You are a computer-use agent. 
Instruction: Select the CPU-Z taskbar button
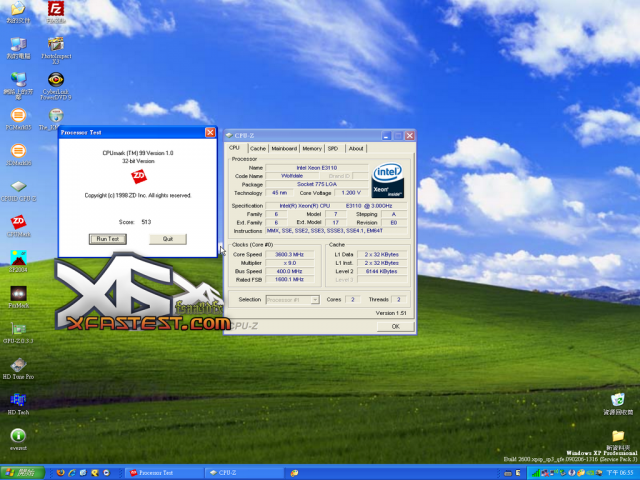[244, 473]
